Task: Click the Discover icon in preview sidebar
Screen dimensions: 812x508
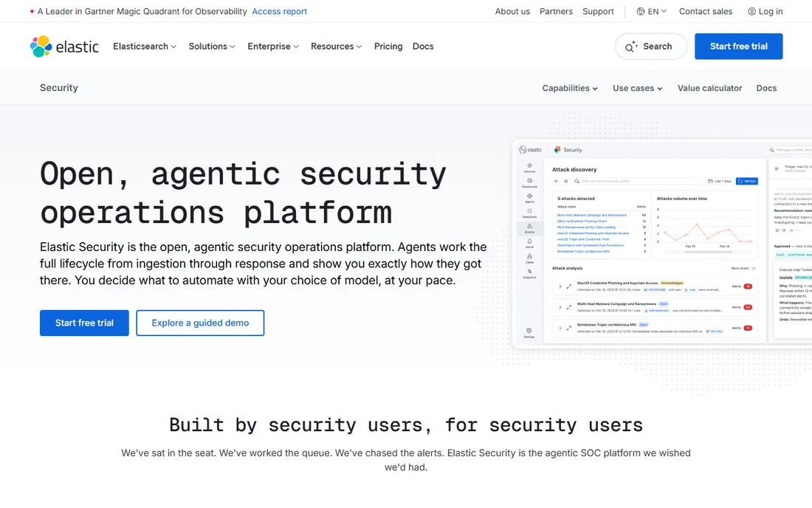Action: point(530,165)
